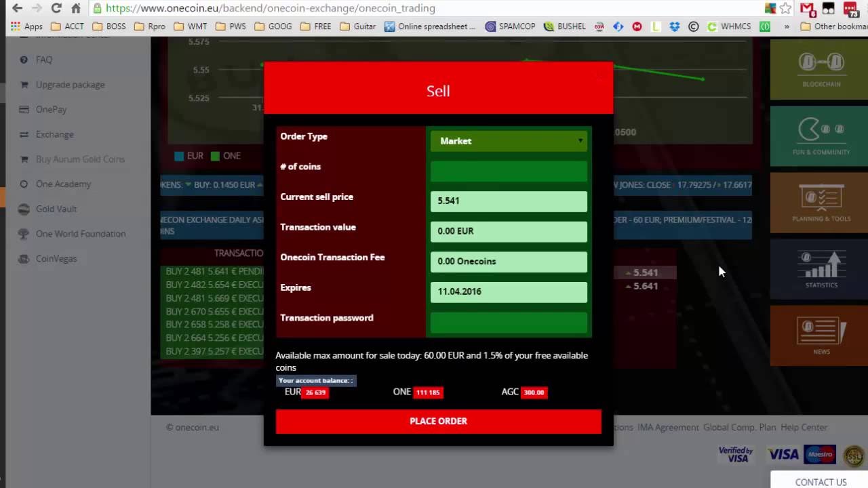Click the Current sell price field
This screenshot has height=488, width=868.
(509, 201)
